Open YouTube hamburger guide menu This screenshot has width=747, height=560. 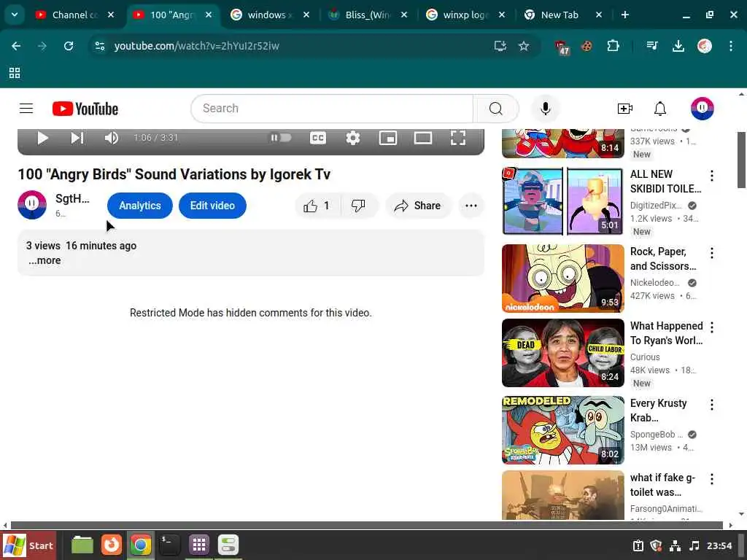(x=26, y=109)
